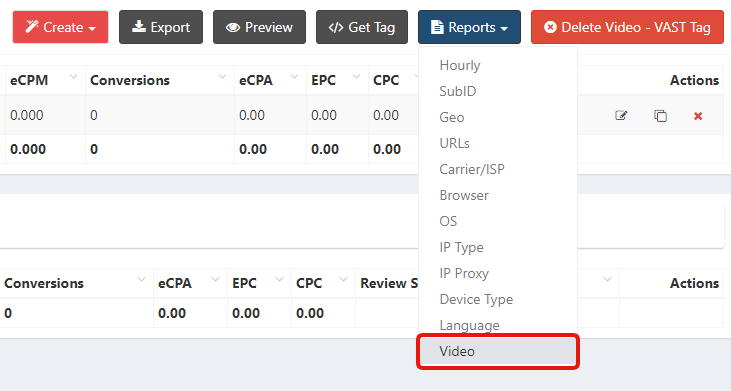Click Delete Video - VAST Tag button
The height and width of the screenshot is (391, 731).
click(x=628, y=27)
